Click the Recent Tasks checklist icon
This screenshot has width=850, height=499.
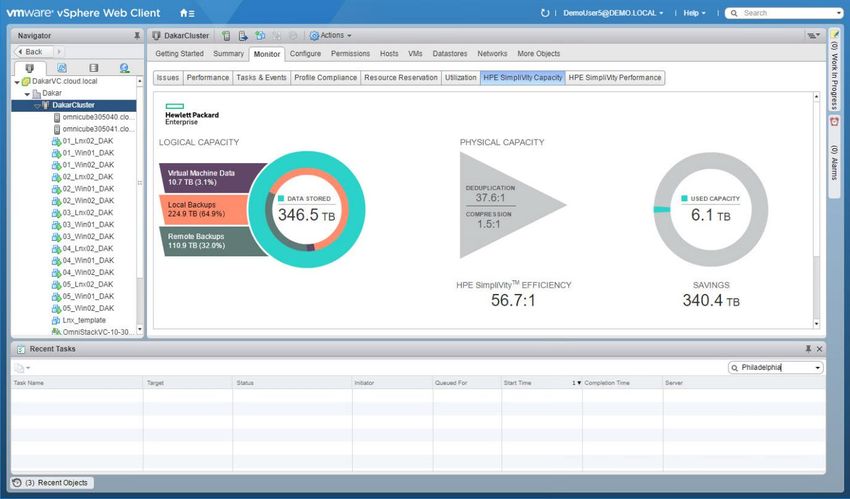[21, 349]
